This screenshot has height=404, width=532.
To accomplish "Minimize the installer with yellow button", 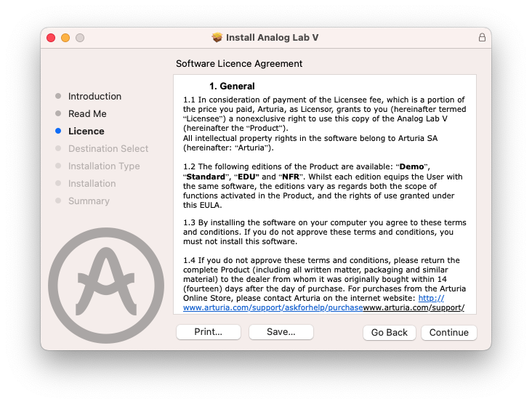I will pos(65,38).
